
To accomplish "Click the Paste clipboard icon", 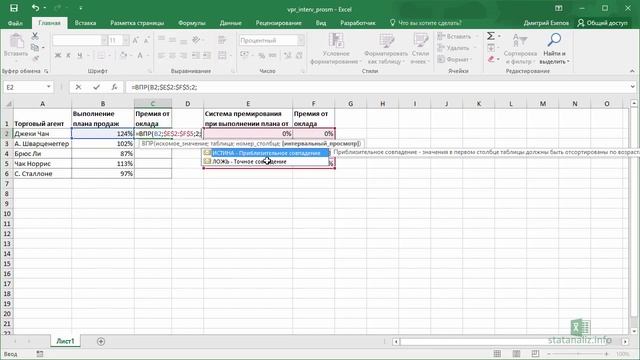I will 16,41.
